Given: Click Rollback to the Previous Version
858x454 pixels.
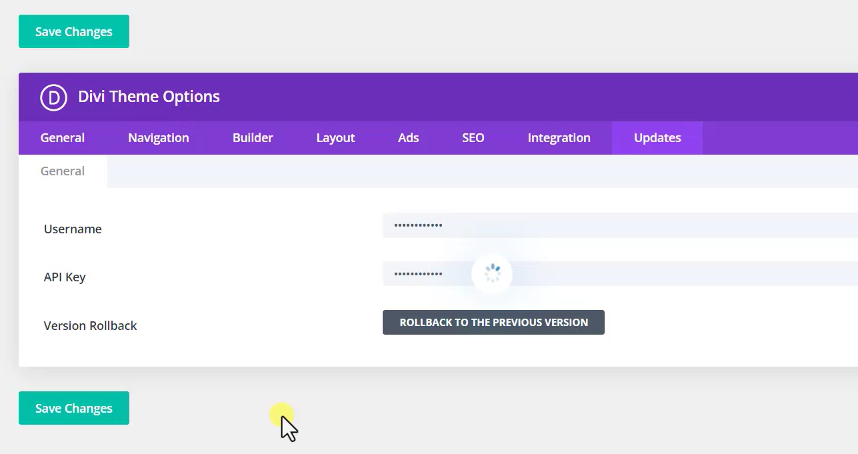Looking at the screenshot, I should [x=493, y=322].
